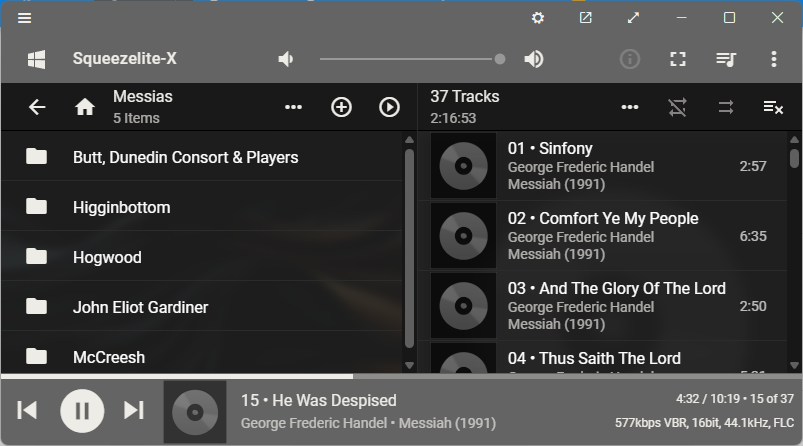Screen dimensions: 803x446
Task: Go back with the left arrow
Action: 37,107
